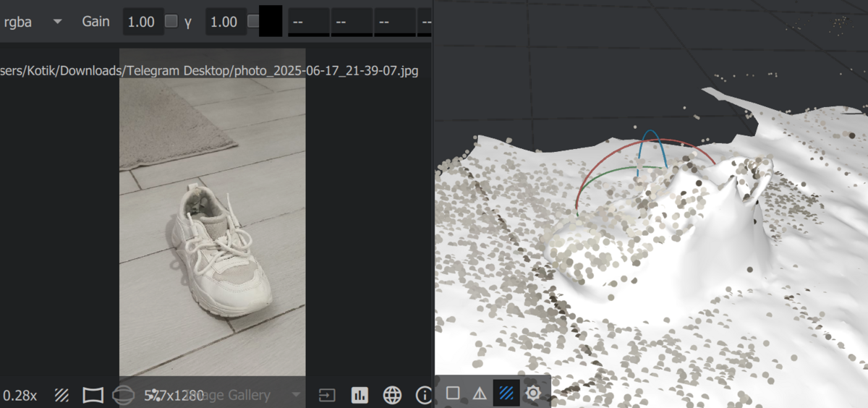Click the first '--' pixel value field
This screenshot has width=868, height=408.
(309, 22)
